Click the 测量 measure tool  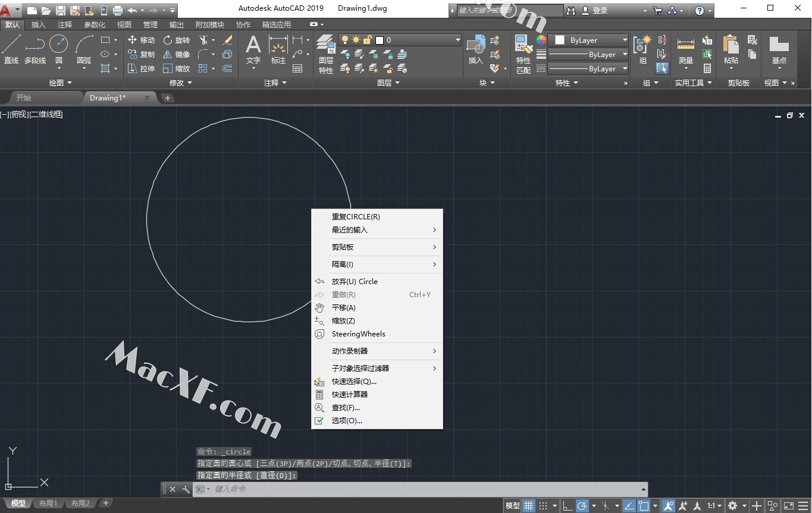(x=686, y=49)
